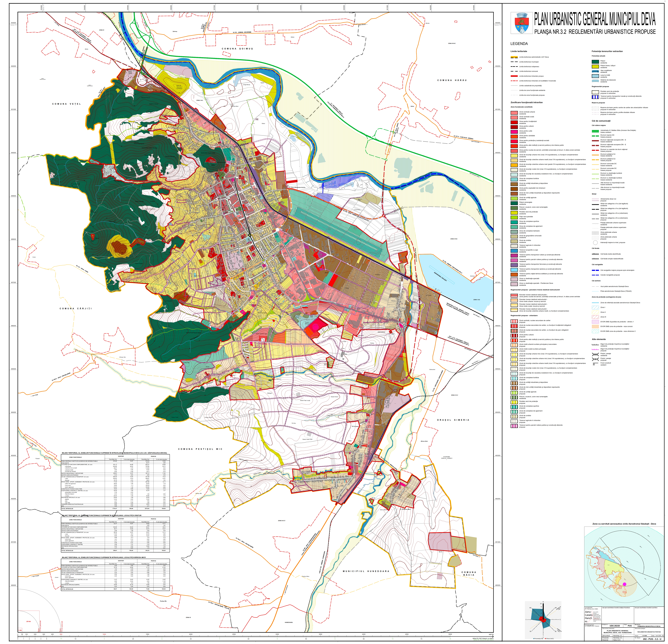The height and width of the screenshot is (644, 668).
Task: Select the Căi ferate simple neelectrificate line symbol
Action: click(595, 259)
